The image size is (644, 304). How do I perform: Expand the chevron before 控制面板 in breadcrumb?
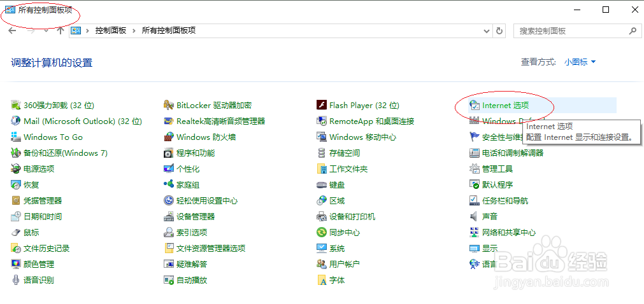coord(87,31)
